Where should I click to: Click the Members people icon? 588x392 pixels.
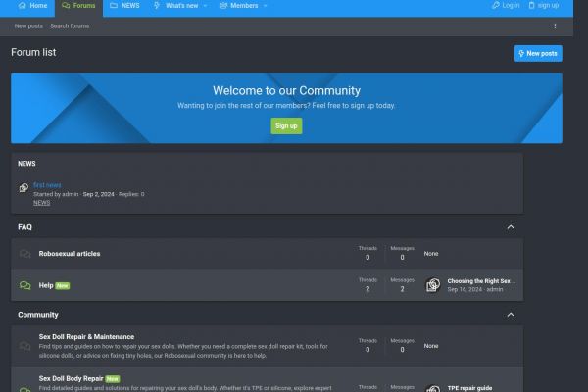click(x=223, y=5)
